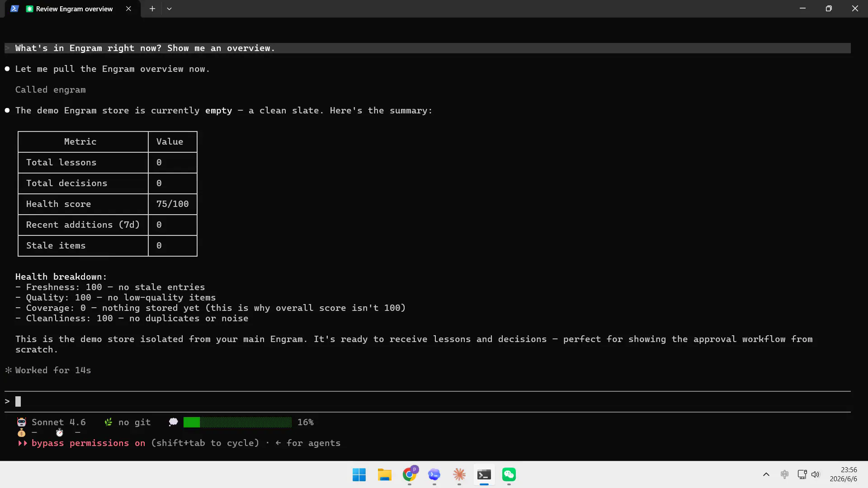868x488 pixels.
Task: Click the stopwatch timer icon
Action: point(59,433)
